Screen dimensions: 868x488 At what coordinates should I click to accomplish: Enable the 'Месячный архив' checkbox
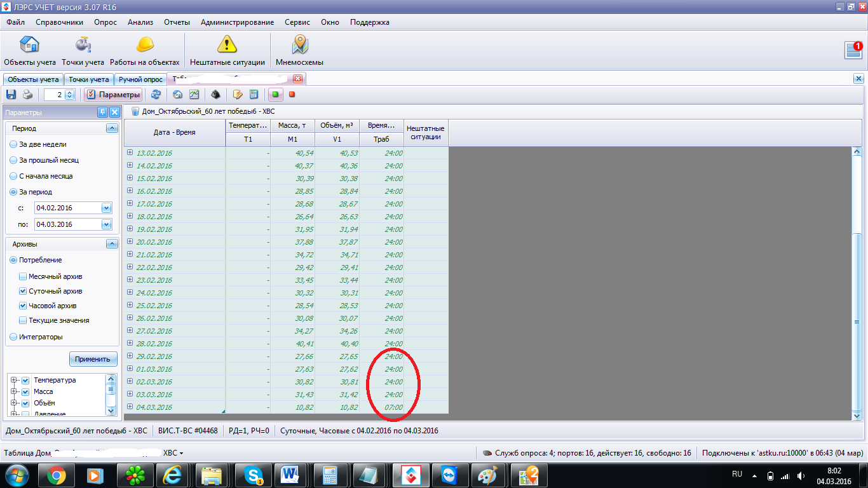(23, 276)
